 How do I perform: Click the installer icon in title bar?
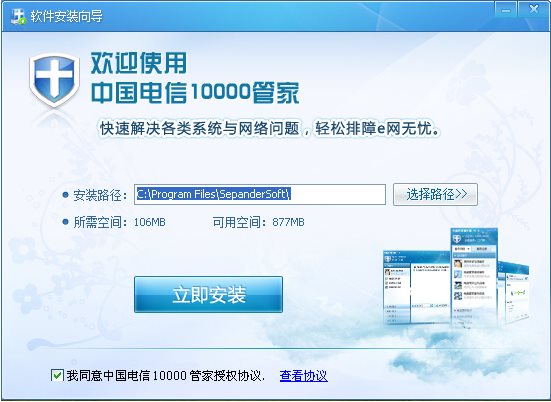[x=18, y=17]
